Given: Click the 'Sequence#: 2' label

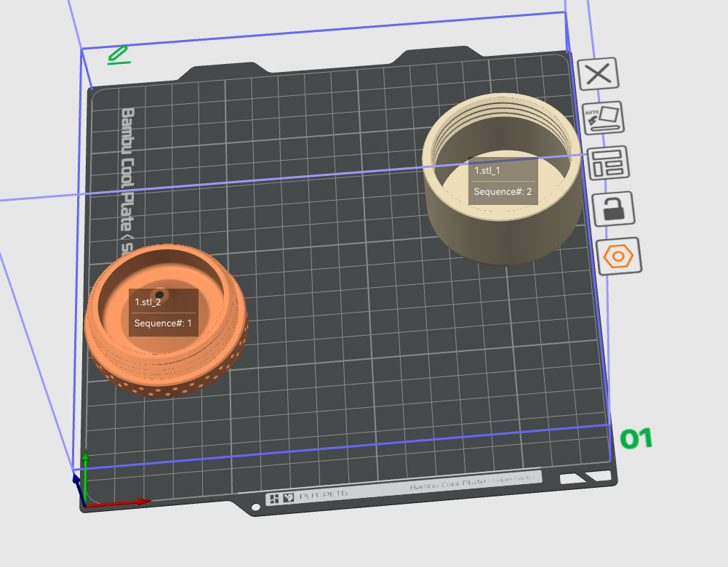Looking at the screenshot, I should tap(503, 192).
